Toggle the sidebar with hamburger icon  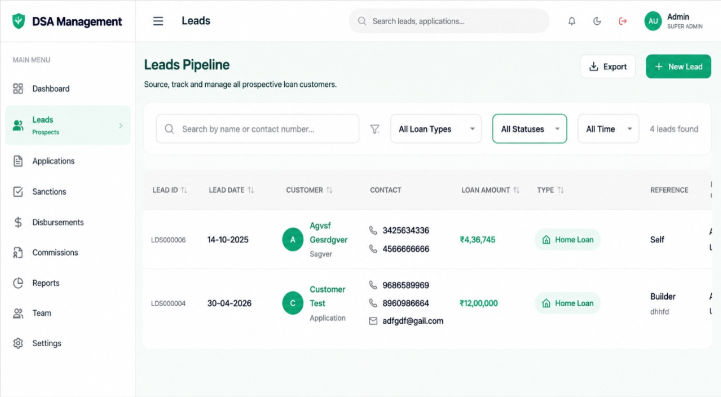click(x=158, y=21)
